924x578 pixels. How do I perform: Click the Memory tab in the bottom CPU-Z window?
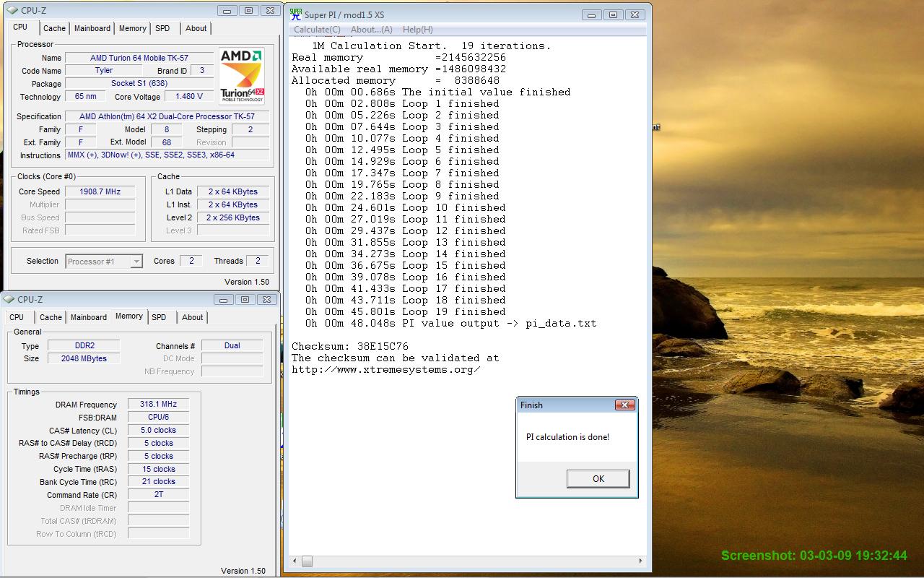pos(129,316)
